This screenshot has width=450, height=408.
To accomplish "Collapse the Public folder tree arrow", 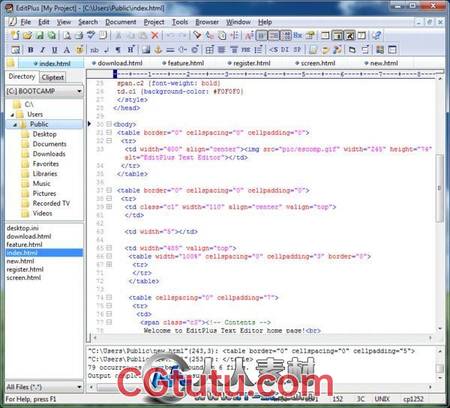I will (15, 125).
